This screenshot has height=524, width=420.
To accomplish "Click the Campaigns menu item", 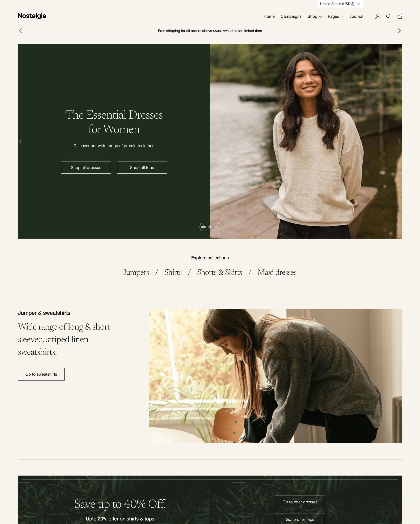I will click(291, 16).
